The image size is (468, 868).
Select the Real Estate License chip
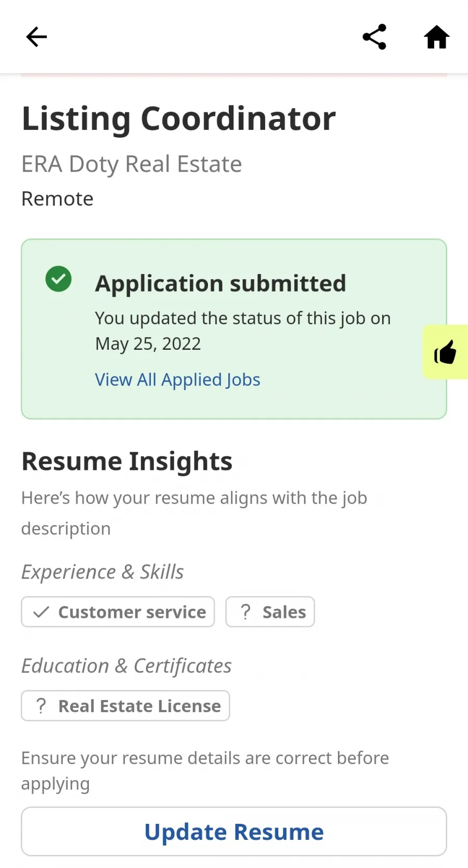coord(125,706)
